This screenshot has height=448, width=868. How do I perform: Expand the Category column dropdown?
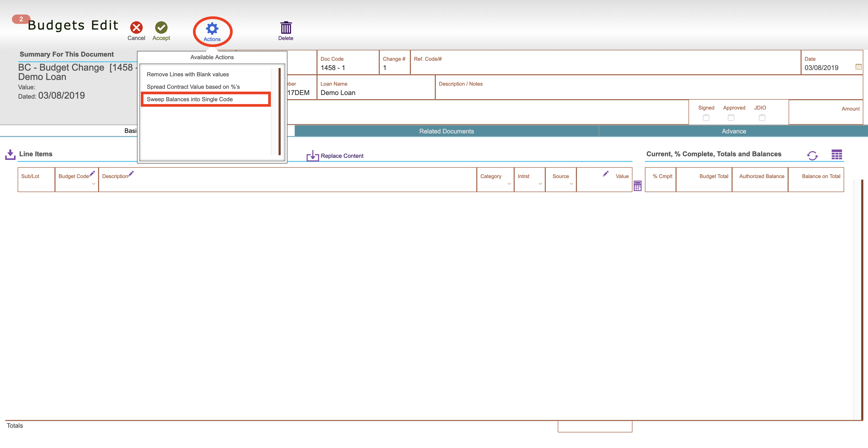click(x=509, y=184)
